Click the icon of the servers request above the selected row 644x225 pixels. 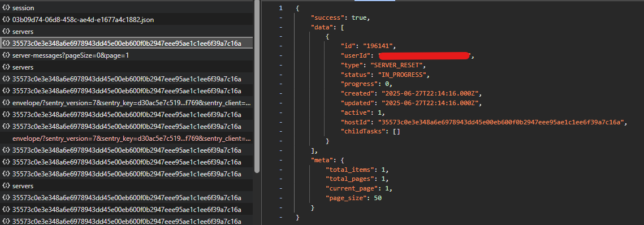[6, 32]
